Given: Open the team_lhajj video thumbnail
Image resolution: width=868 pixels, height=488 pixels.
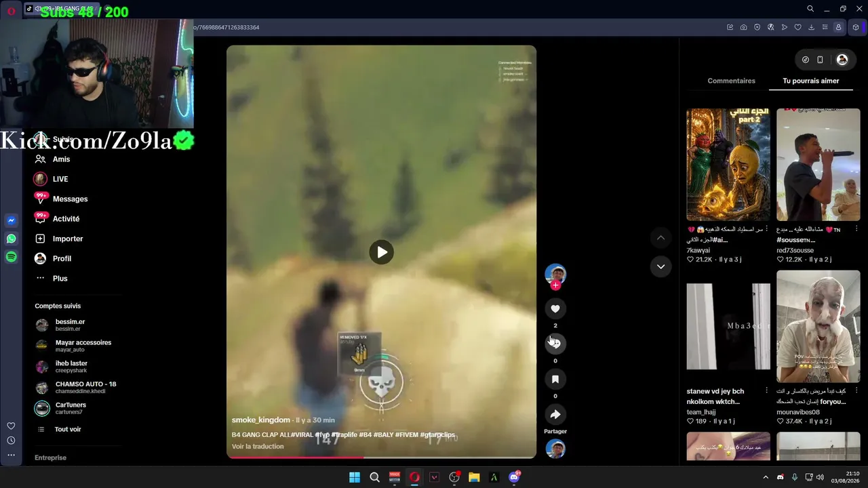Looking at the screenshot, I should [x=728, y=327].
